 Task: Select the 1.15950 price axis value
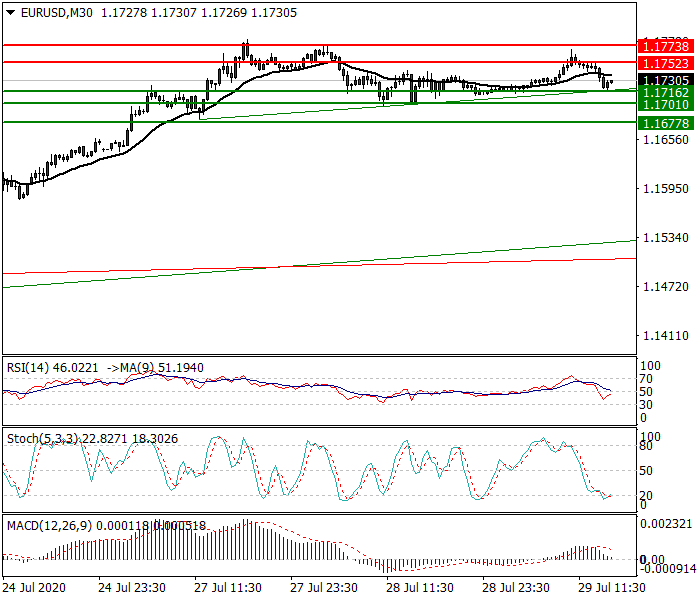666,189
